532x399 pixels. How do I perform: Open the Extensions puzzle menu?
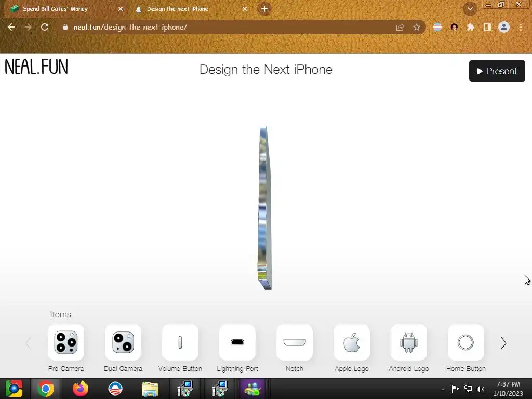(471, 27)
